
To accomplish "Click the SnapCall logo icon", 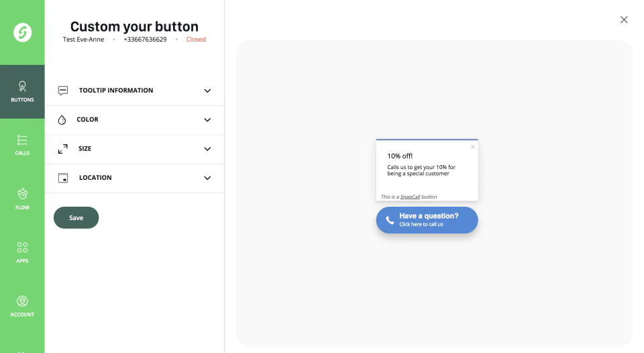I will [22, 32].
